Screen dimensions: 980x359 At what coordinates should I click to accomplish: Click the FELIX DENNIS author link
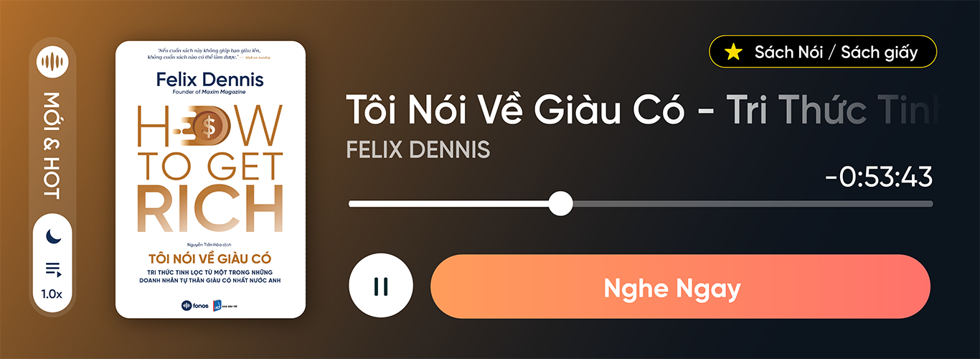point(418,149)
